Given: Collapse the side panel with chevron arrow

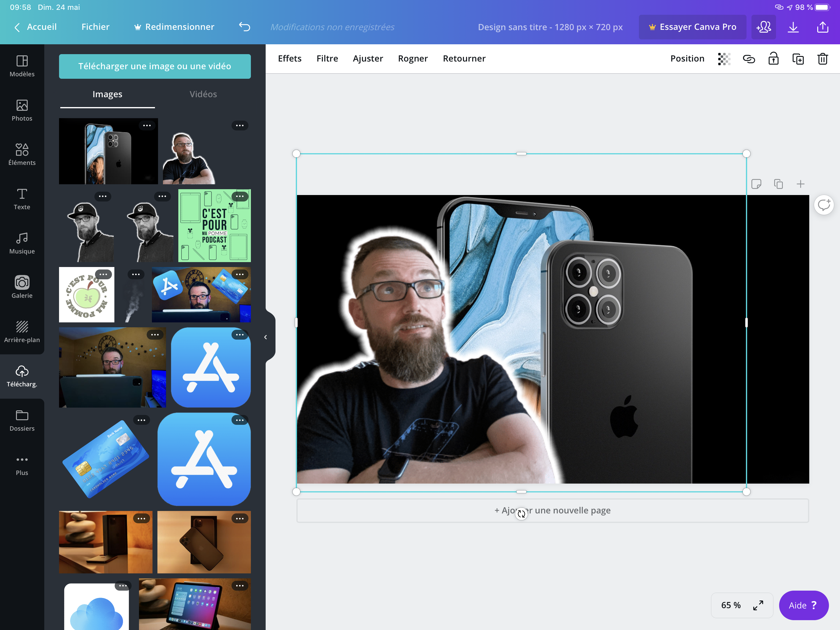Looking at the screenshot, I should coord(265,337).
